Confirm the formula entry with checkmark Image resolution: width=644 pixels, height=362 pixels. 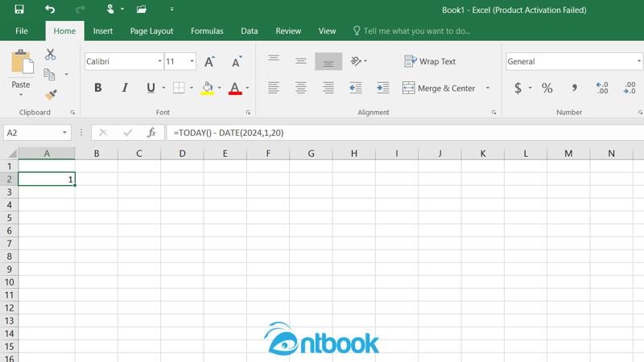(128, 133)
